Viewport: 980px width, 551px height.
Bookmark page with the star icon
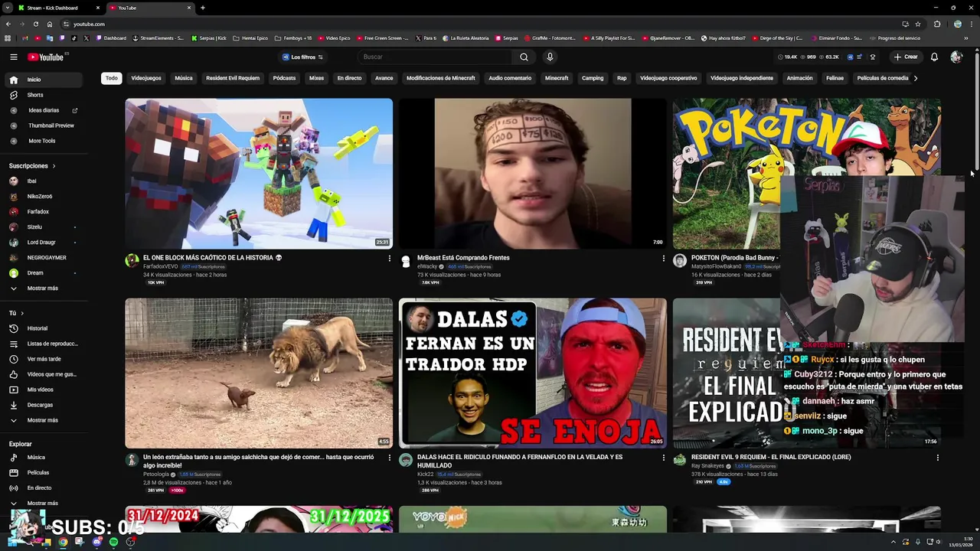click(x=918, y=24)
